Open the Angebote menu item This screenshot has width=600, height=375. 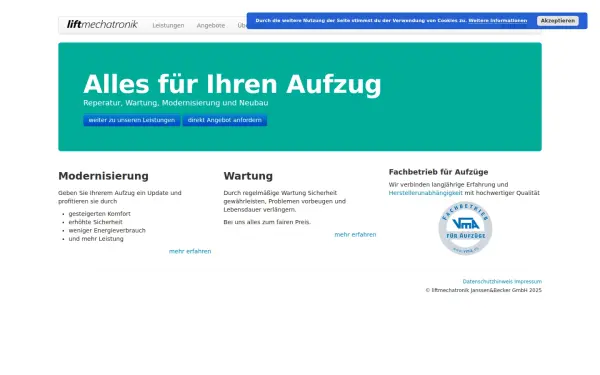[211, 26]
